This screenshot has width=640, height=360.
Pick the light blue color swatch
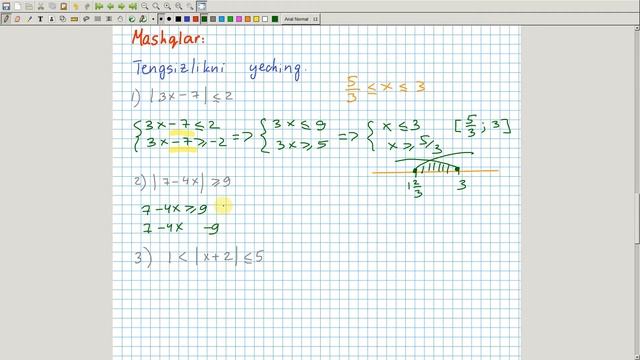point(222,19)
